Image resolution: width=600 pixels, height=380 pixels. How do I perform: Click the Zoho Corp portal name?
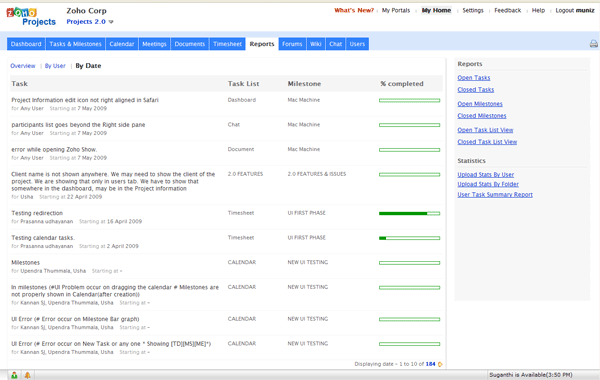(x=86, y=11)
